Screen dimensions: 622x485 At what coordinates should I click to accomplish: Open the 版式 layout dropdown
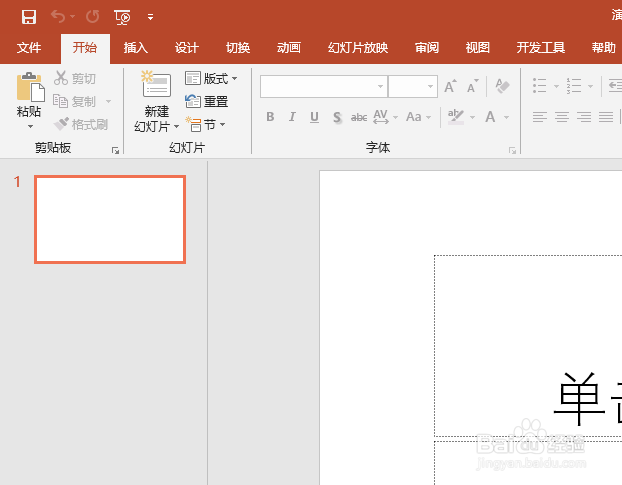pyautogui.click(x=211, y=79)
